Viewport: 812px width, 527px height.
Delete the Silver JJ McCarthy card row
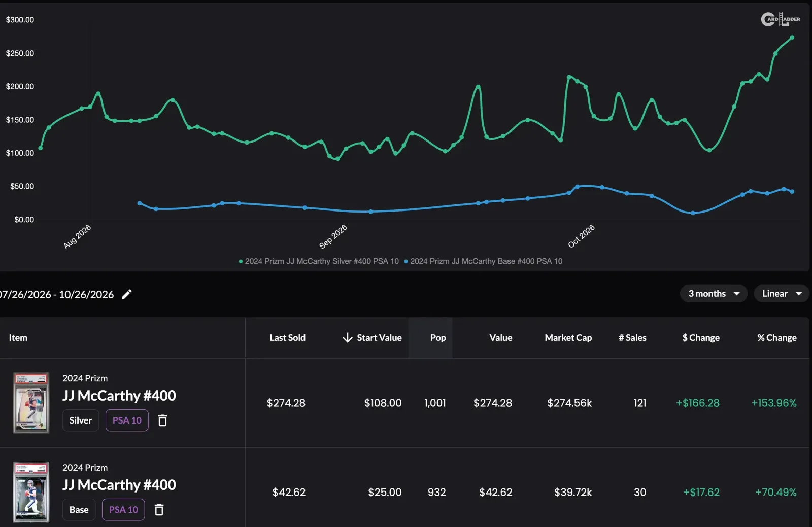162,420
